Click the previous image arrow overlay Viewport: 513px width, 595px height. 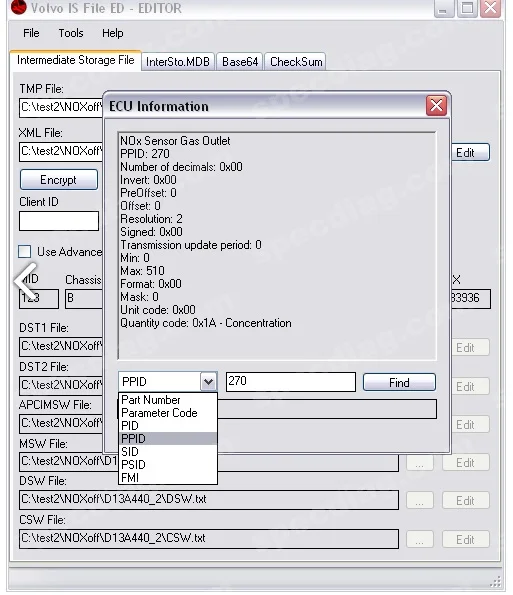(x=25, y=281)
